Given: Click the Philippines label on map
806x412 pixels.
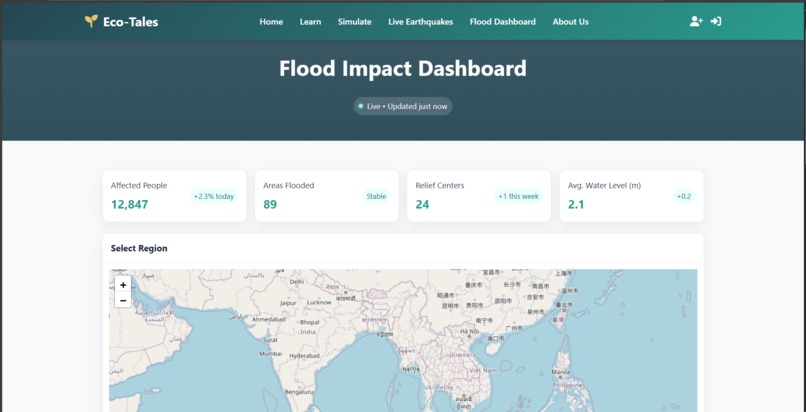Looking at the screenshot, I should [569, 385].
